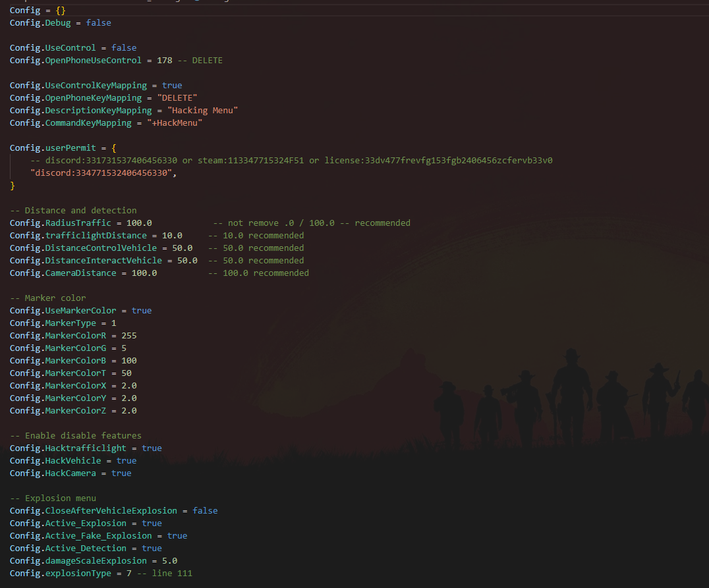Click the 100.0 value of Config.RadiusTraffic
Viewport: 709px width, 588px height.
139,223
